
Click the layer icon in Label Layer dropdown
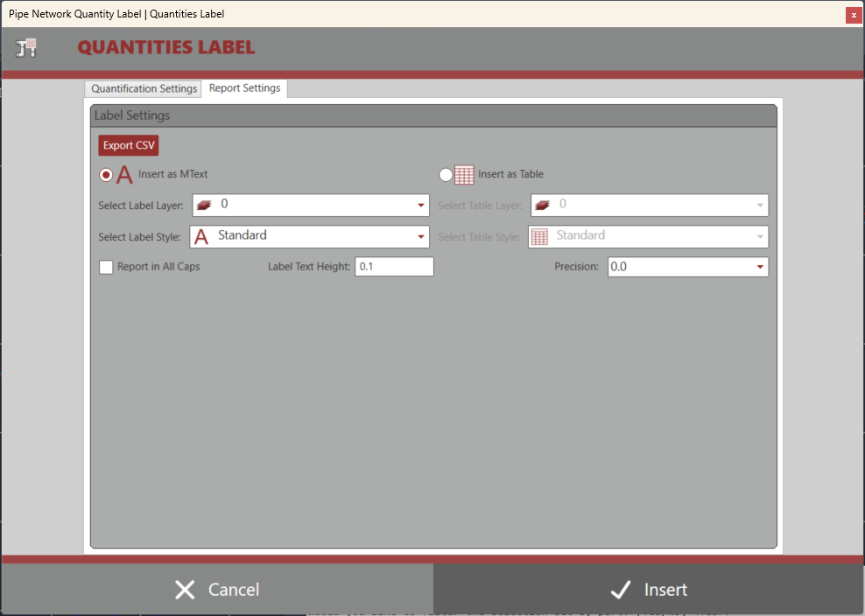pyautogui.click(x=204, y=205)
